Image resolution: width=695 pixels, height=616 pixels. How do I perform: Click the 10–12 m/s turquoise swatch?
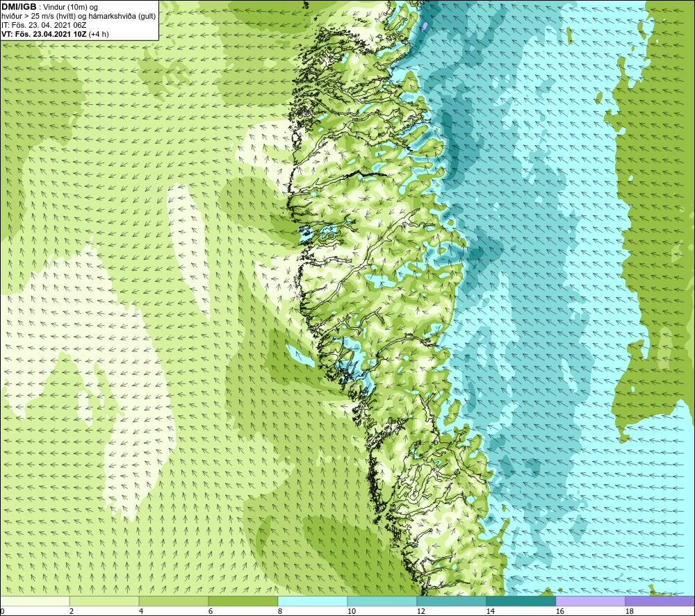(x=382, y=601)
